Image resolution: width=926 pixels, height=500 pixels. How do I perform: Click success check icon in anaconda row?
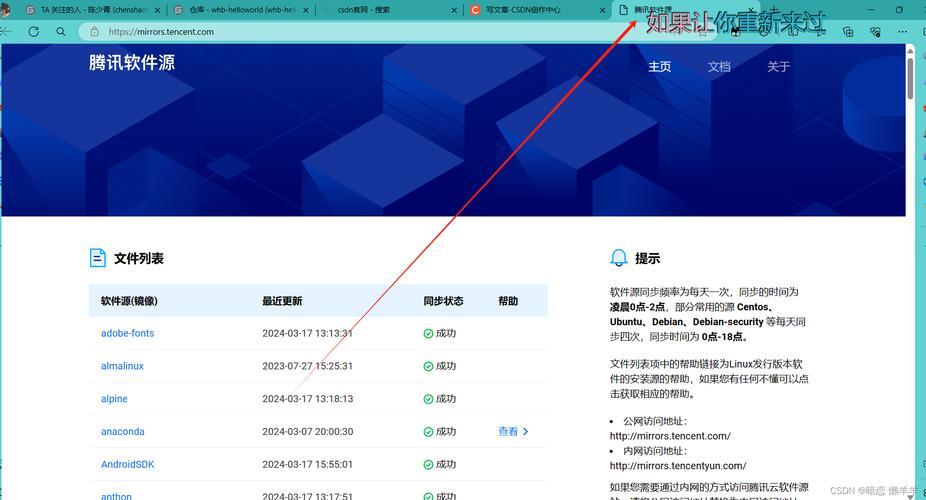(x=428, y=432)
